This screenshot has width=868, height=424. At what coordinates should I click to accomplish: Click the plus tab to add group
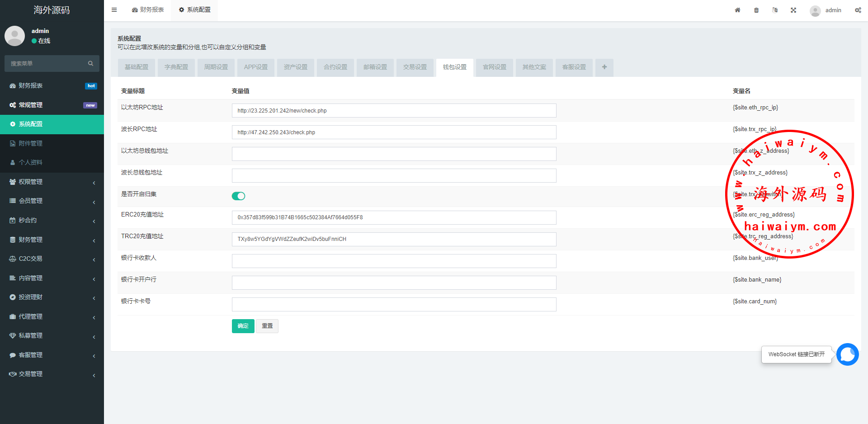point(604,67)
